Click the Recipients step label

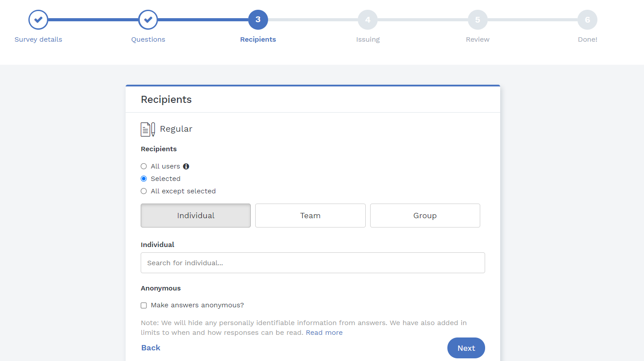(258, 39)
